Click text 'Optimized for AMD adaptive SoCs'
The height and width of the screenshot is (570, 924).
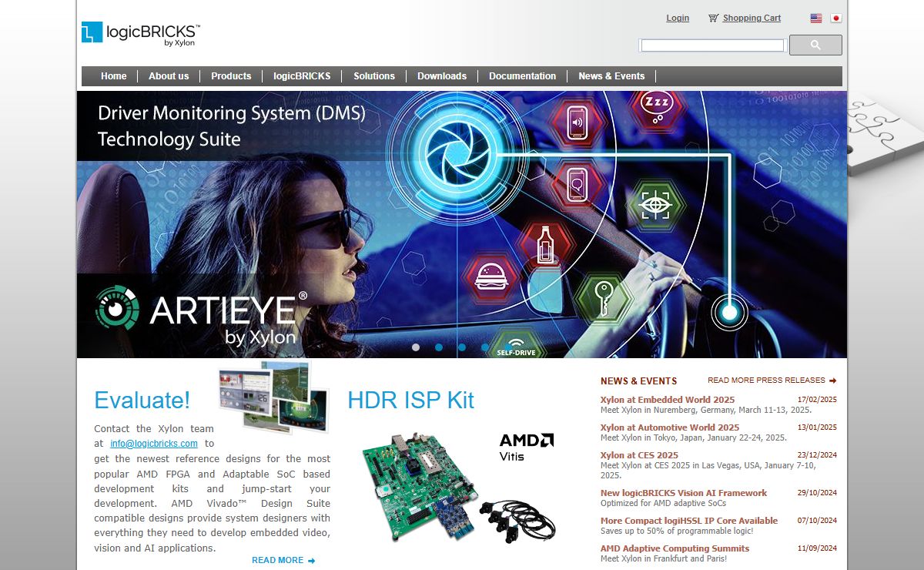point(662,504)
